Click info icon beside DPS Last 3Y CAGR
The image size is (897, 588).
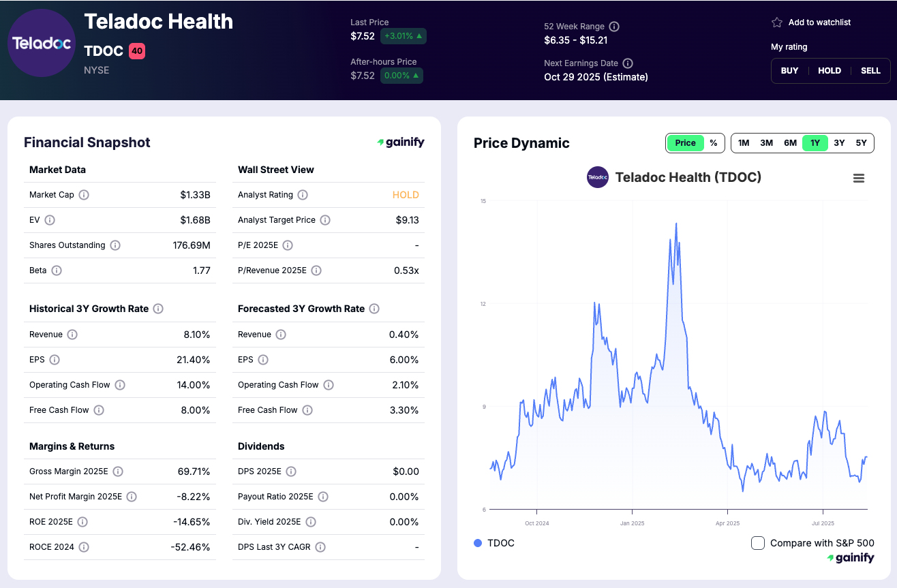tap(320, 547)
